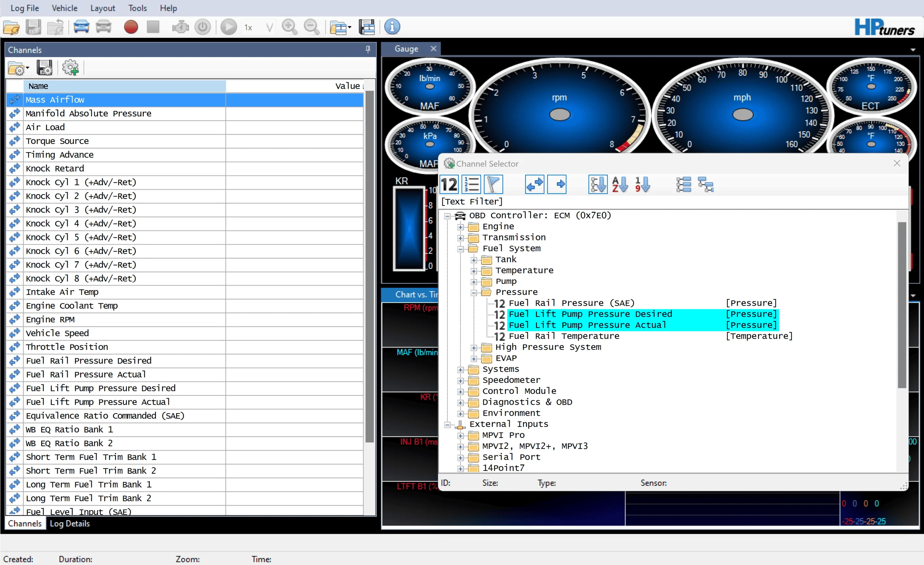Toggle numeric '12' channel view in Channel Selector

pyautogui.click(x=449, y=185)
